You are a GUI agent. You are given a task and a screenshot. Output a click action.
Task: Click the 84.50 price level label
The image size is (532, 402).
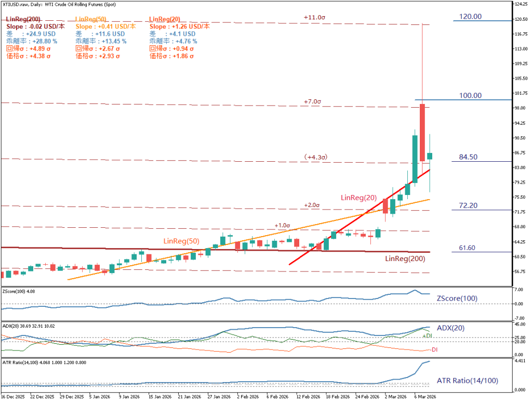[468, 157]
